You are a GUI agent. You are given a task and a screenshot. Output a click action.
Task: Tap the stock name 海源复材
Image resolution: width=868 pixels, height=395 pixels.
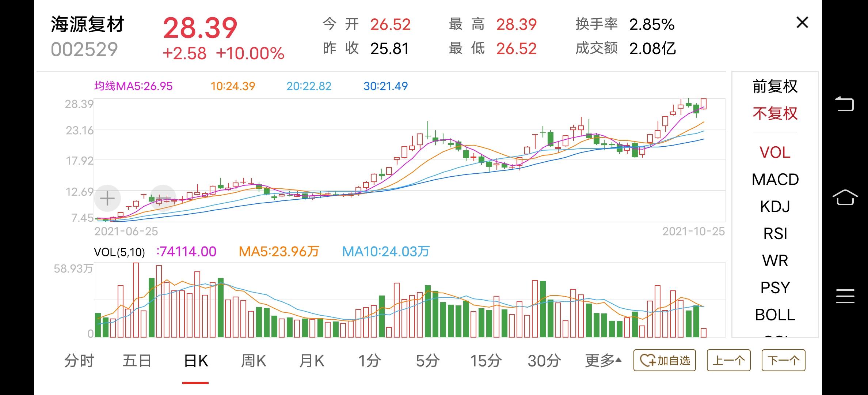click(x=88, y=25)
